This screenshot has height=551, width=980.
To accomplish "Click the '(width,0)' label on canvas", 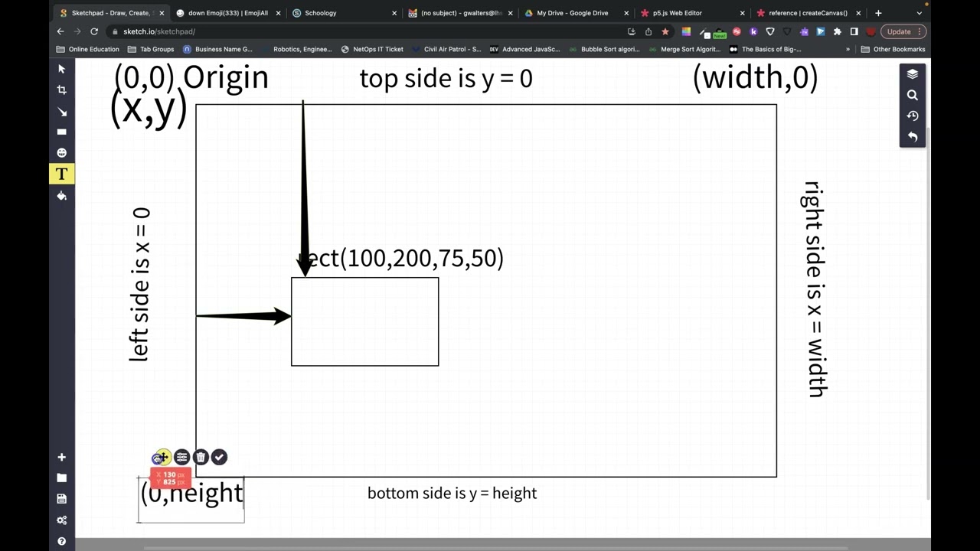I will 755,77.
